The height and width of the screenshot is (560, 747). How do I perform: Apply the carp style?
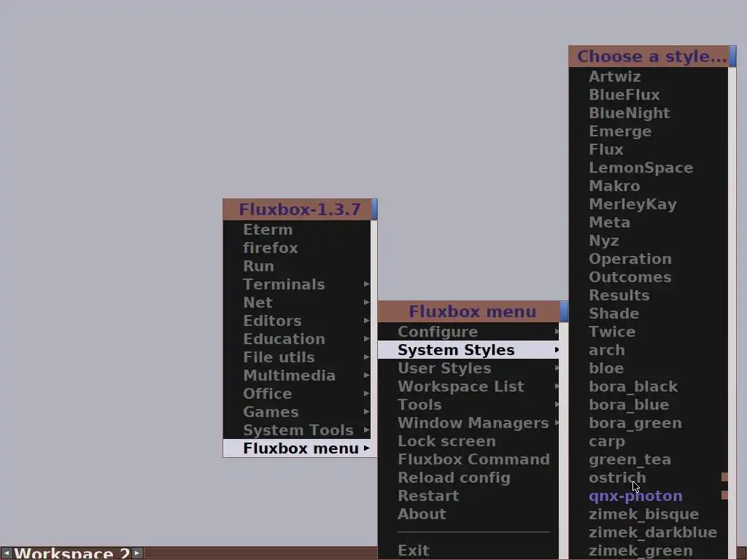649,441
